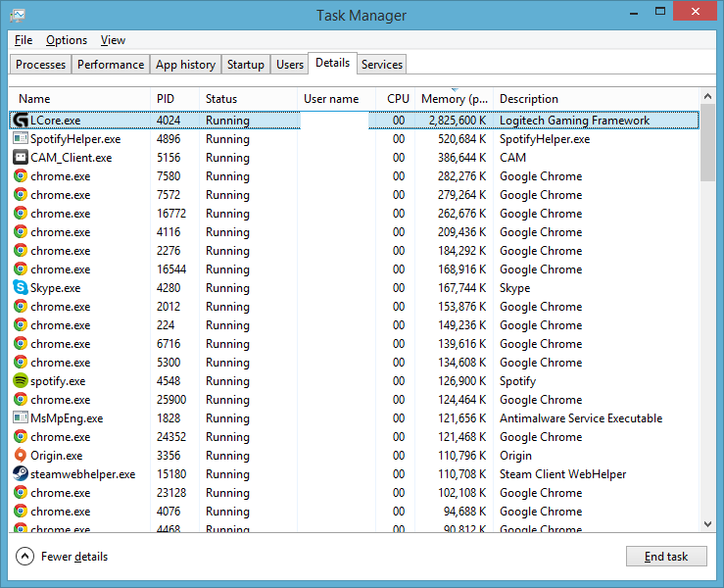Select the 126,900 K Spotify memory value
The width and height of the screenshot is (724, 588).
point(461,381)
